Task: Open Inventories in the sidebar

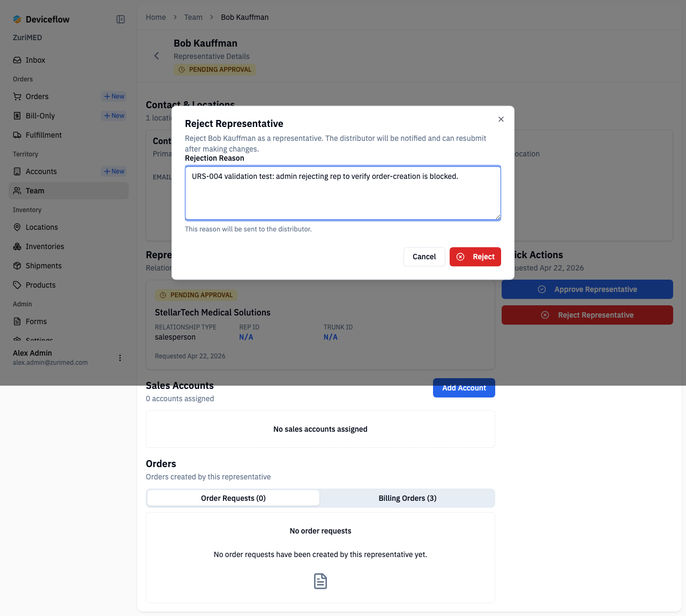Action: (69, 246)
